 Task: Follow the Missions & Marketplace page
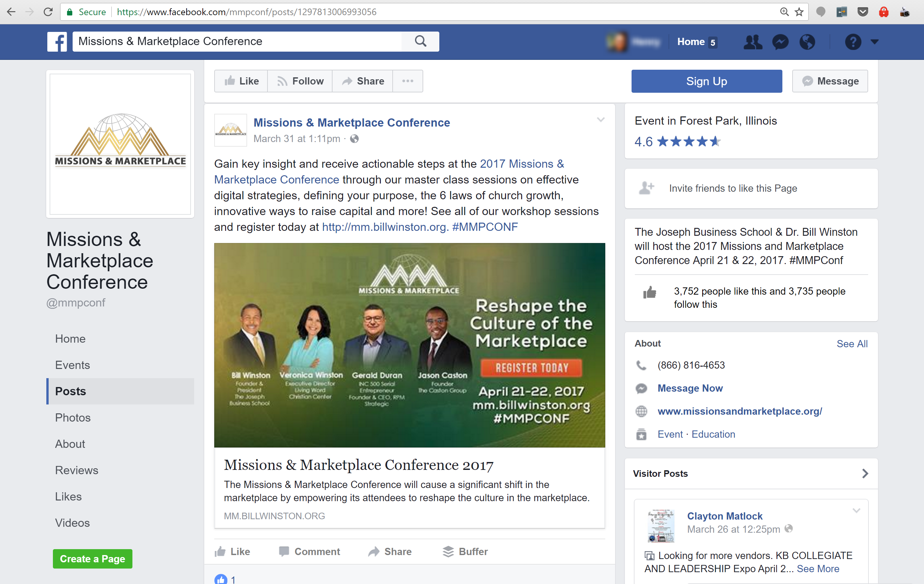tap(300, 81)
